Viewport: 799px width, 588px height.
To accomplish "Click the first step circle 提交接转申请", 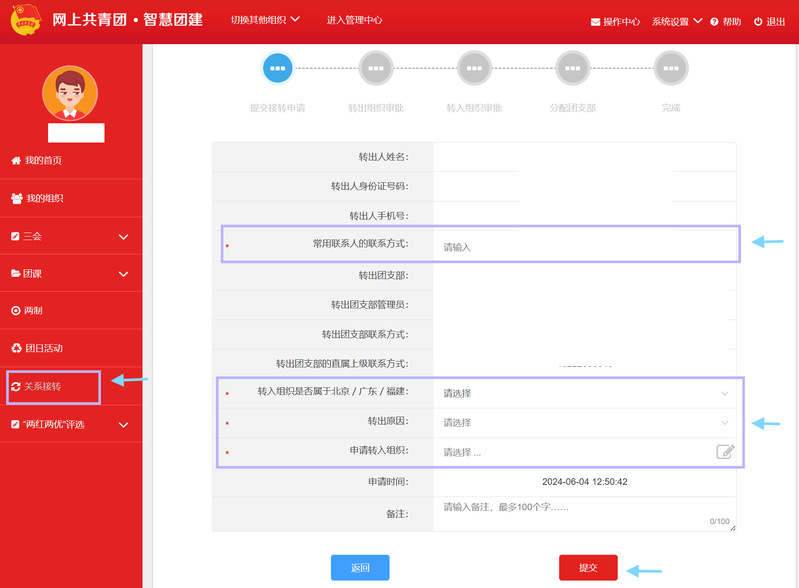I will tap(277, 69).
